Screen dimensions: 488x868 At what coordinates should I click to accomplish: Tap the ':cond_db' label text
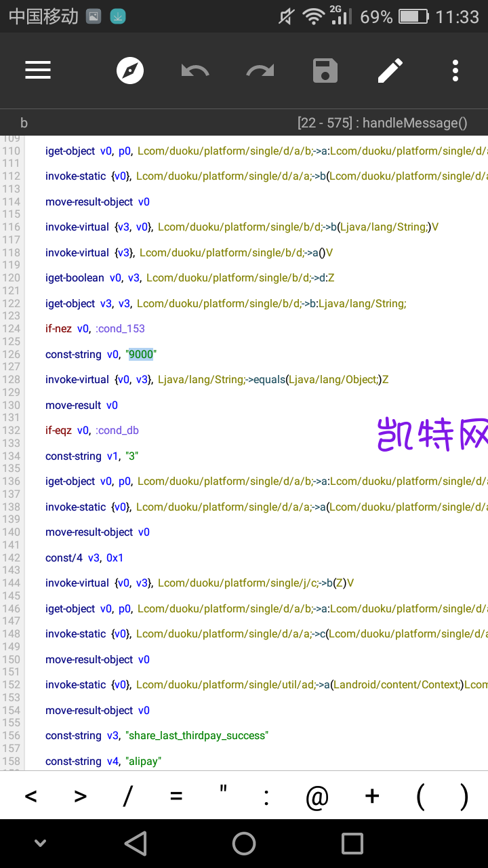coord(117,430)
